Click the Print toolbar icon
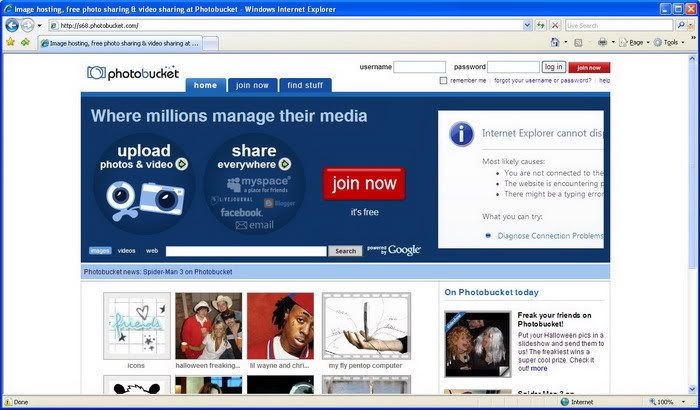 tap(602, 43)
